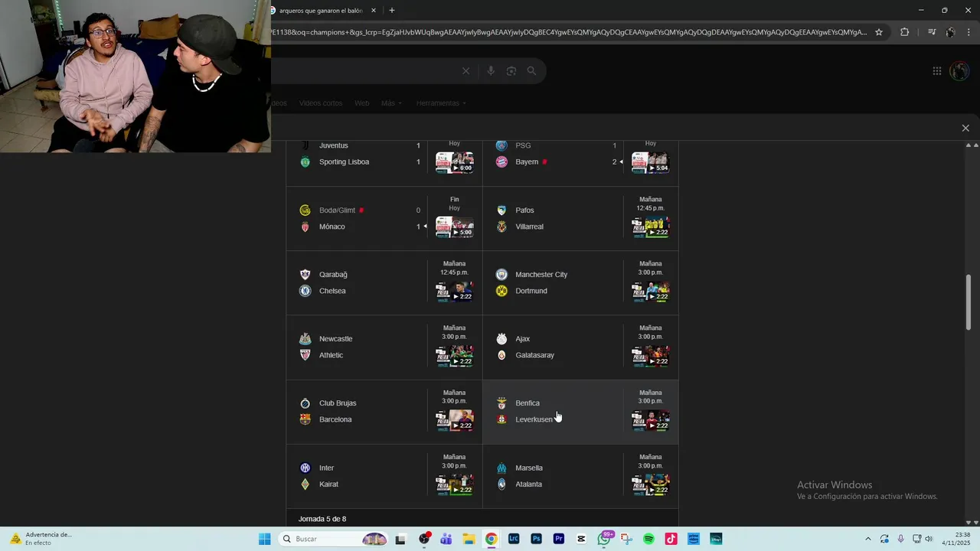Open Chrome media control icon
980x551 pixels.
pos(932,32)
